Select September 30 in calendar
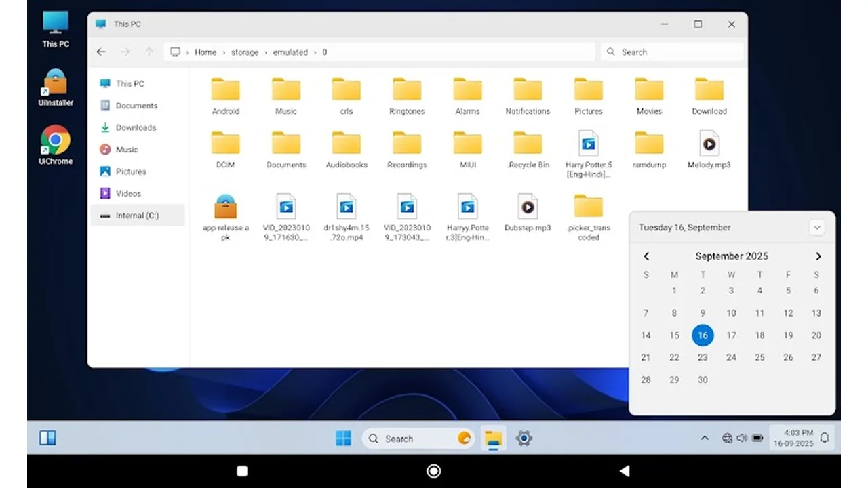The image size is (868, 488). (703, 380)
